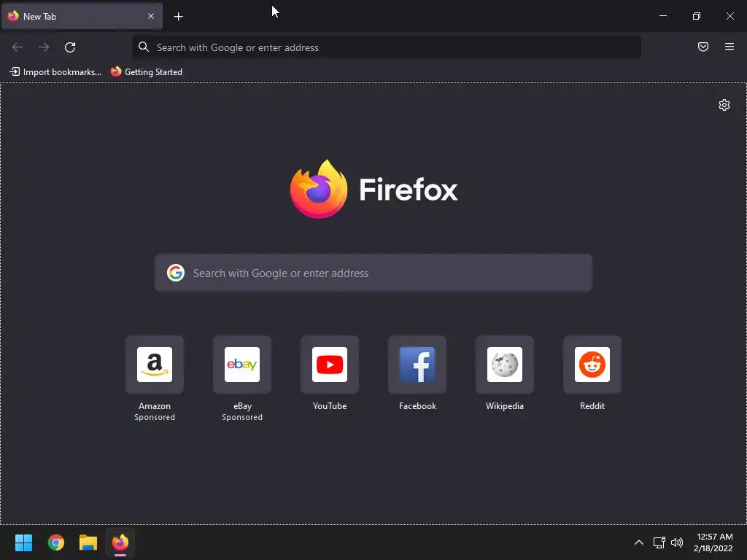Minimize the Firefox window

pyautogui.click(x=662, y=16)
